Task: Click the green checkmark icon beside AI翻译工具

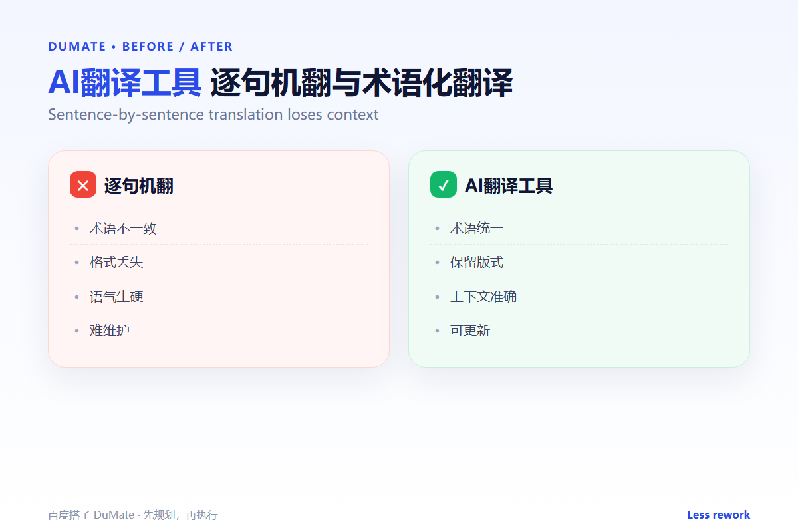Action: coord(444,184)
